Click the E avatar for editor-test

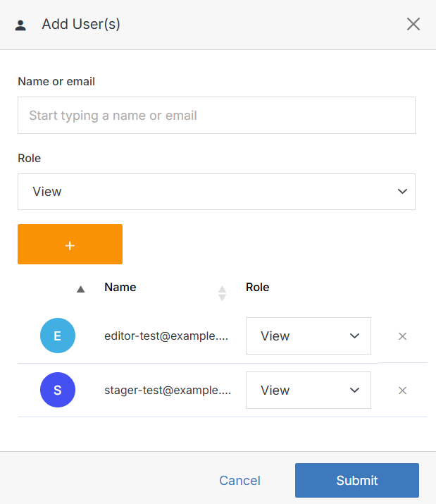(x=58, y=336)
